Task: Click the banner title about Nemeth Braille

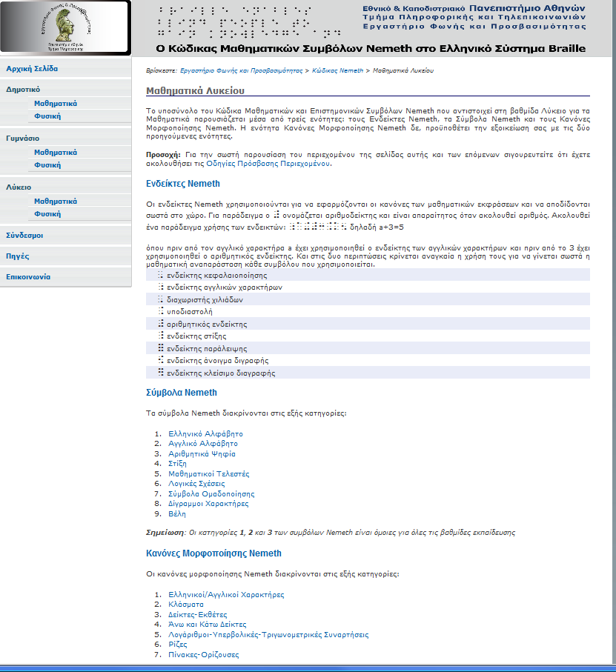Action: 371,48
